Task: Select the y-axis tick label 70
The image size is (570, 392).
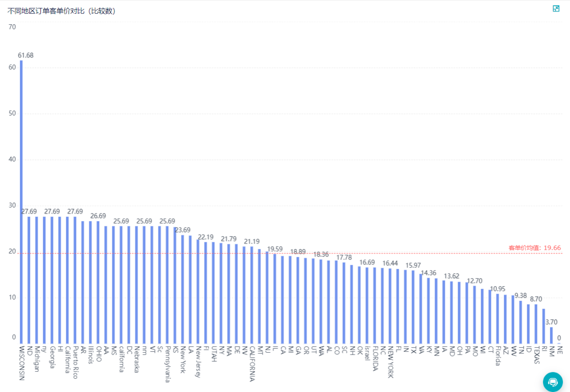Action: coord(12,27)
